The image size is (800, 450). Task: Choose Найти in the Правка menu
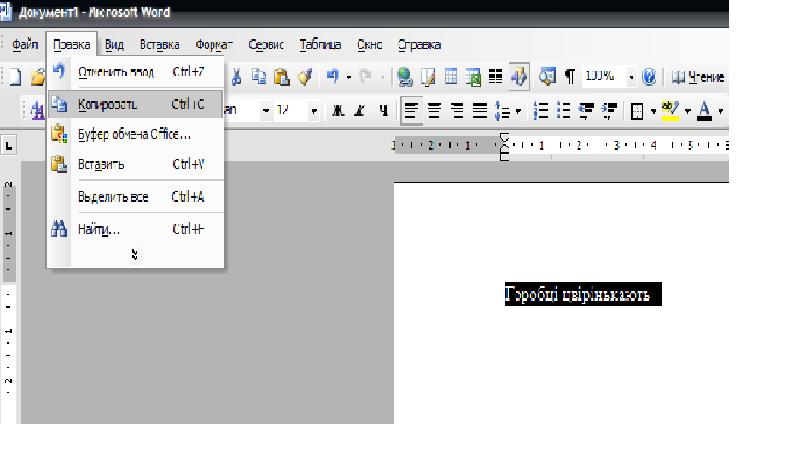pos(135,229)
